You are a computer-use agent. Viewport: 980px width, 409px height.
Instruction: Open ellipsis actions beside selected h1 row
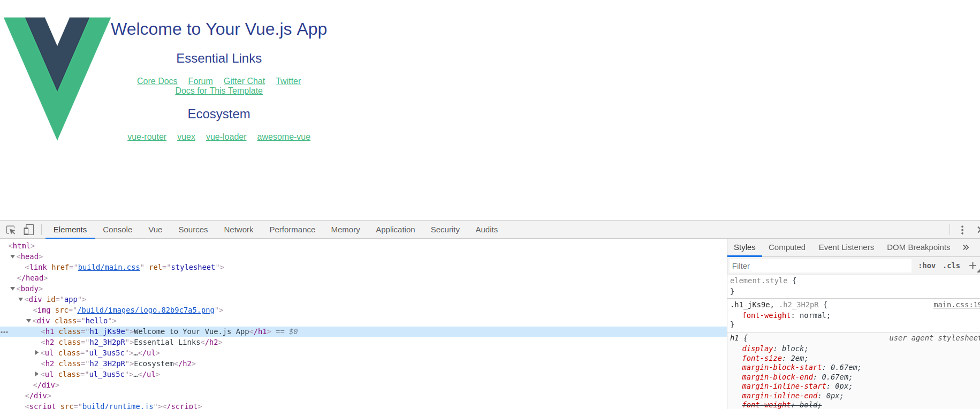point(4,332)
